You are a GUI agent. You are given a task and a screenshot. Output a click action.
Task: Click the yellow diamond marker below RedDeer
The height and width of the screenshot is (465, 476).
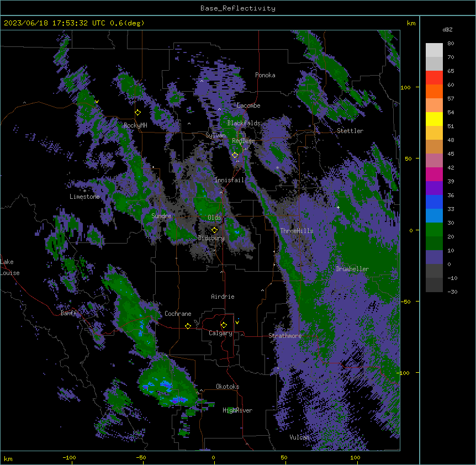[235, 155]
